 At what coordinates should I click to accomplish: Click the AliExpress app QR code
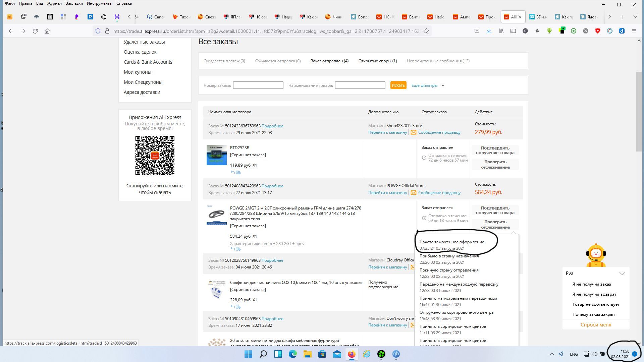coord(155,156)
